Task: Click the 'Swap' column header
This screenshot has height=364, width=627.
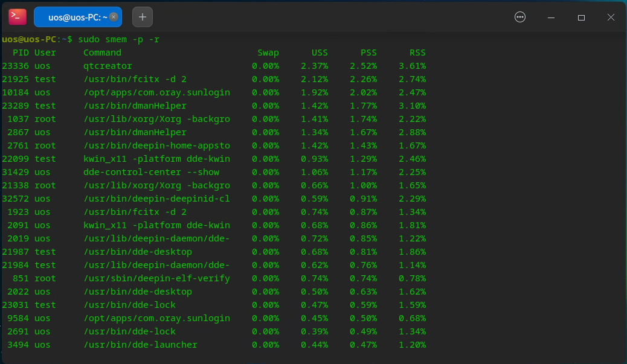Action: pos(268,53)
